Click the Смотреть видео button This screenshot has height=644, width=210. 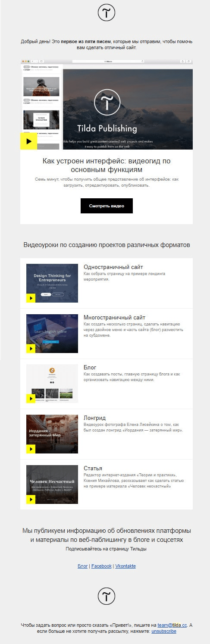coord(107,206)
